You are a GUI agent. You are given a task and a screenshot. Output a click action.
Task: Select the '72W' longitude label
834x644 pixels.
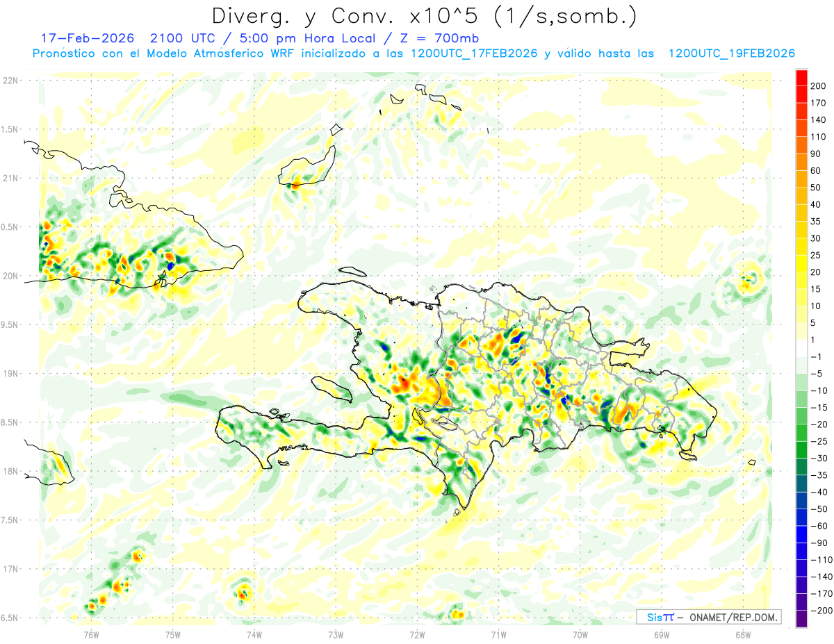(x=417, y=634)
